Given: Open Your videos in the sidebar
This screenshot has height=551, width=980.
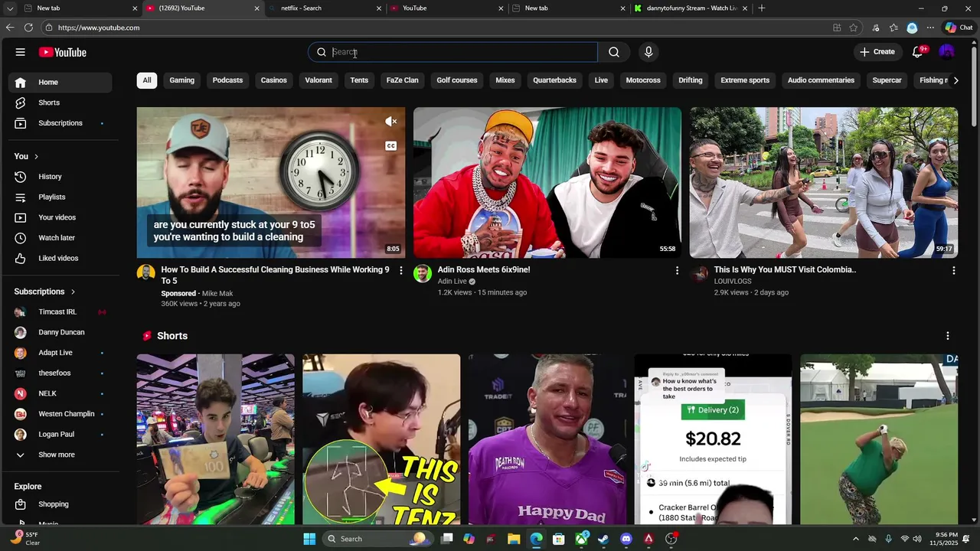Looking at the screenshot, I should 60,217.
